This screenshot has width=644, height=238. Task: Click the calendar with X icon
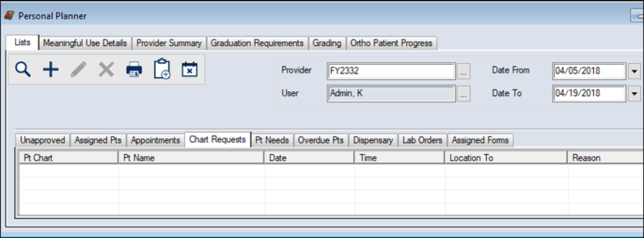pos(189,69)
